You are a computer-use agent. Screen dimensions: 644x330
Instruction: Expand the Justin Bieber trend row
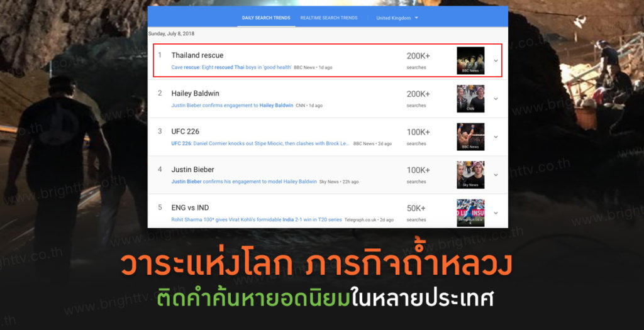click(496, 175)
